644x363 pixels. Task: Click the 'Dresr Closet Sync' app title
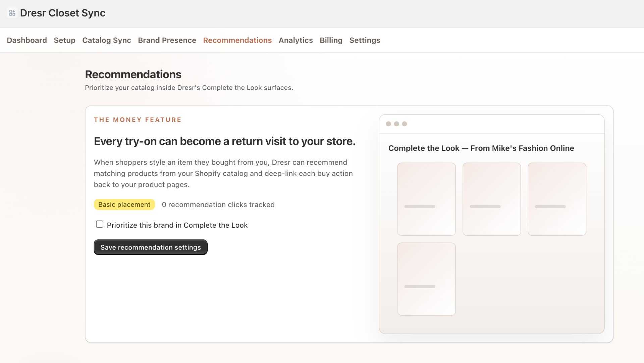point(63,13)
